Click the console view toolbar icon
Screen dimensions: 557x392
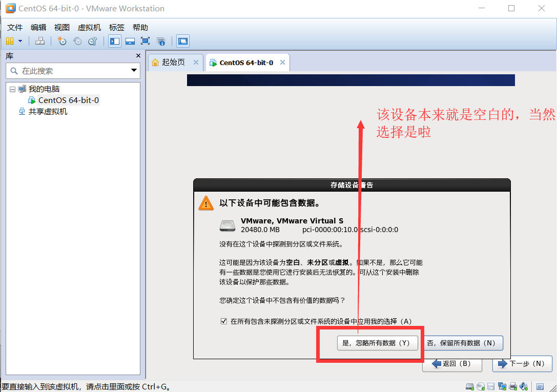click(x=182, y=41)
